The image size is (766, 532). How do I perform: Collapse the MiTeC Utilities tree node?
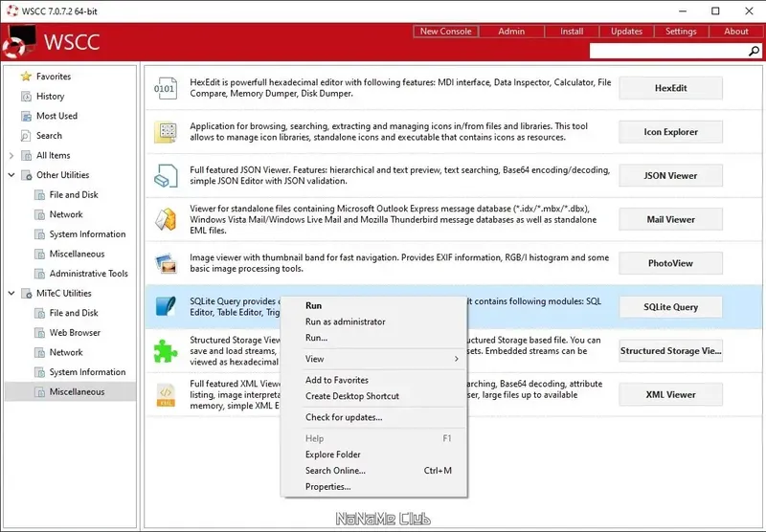(x=11, y=293)
